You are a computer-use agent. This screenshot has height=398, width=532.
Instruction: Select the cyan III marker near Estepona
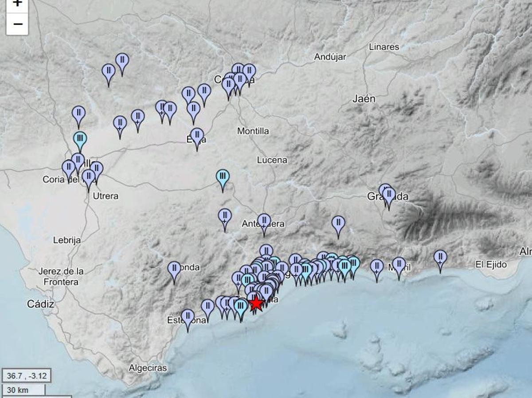(241, 306)
